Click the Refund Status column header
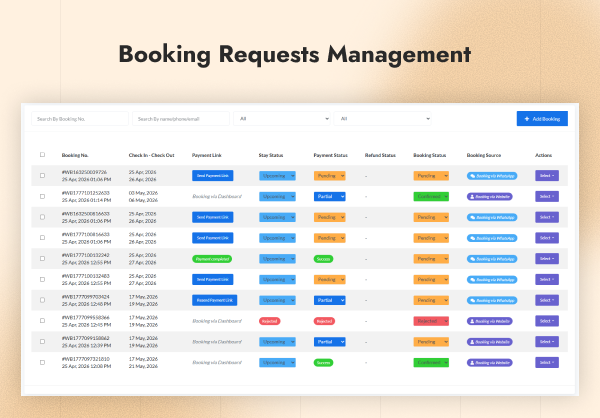 [380, 155]
